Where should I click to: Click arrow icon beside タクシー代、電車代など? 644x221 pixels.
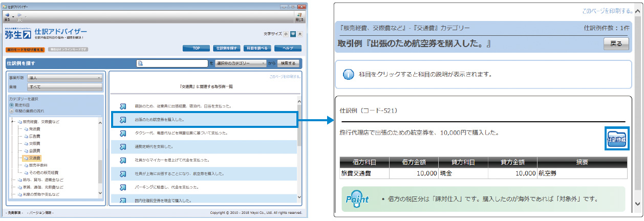point(123,134)
